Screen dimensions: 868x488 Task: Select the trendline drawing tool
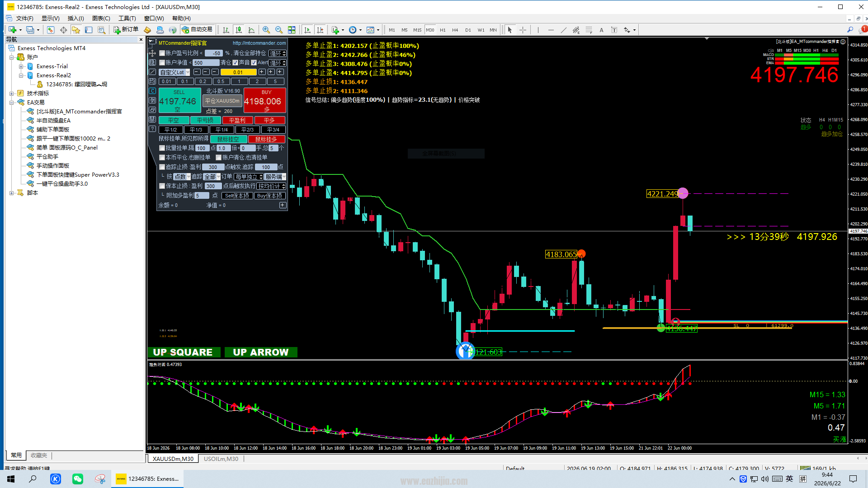point(563,30)
